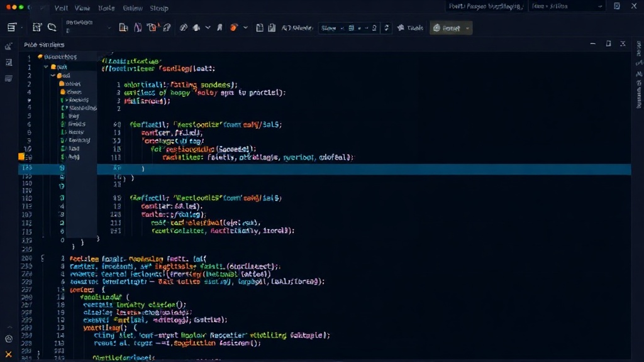Click the orange circular toolbar icon

[x=234, y=28]
